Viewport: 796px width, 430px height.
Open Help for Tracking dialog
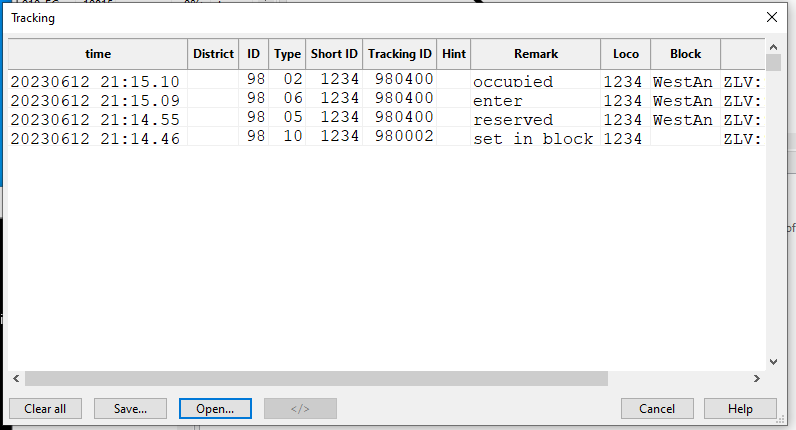[740, 408]
